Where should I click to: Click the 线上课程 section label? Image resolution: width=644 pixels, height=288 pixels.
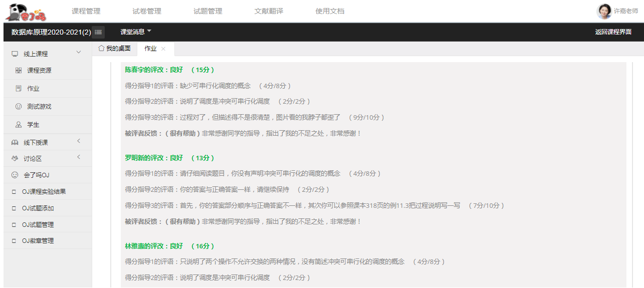coord(36,54)
